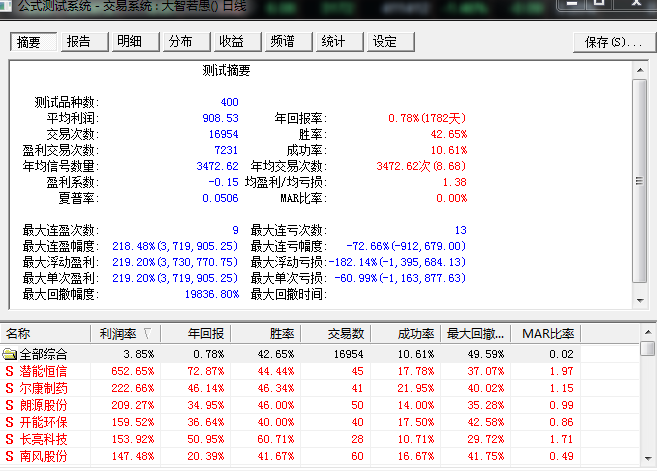Click the 统计 button
The width and height of the screenshot is (657, 471).
(x=334, y=42)
